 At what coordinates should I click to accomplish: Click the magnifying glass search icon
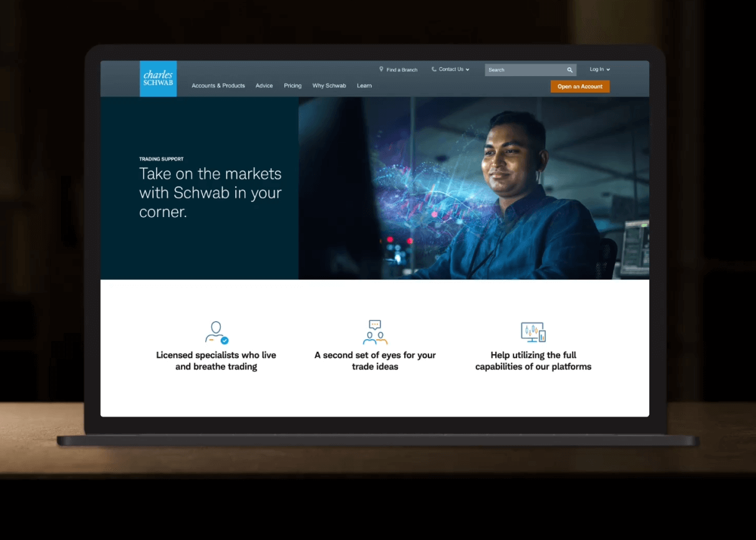click(x=569, y=70)
